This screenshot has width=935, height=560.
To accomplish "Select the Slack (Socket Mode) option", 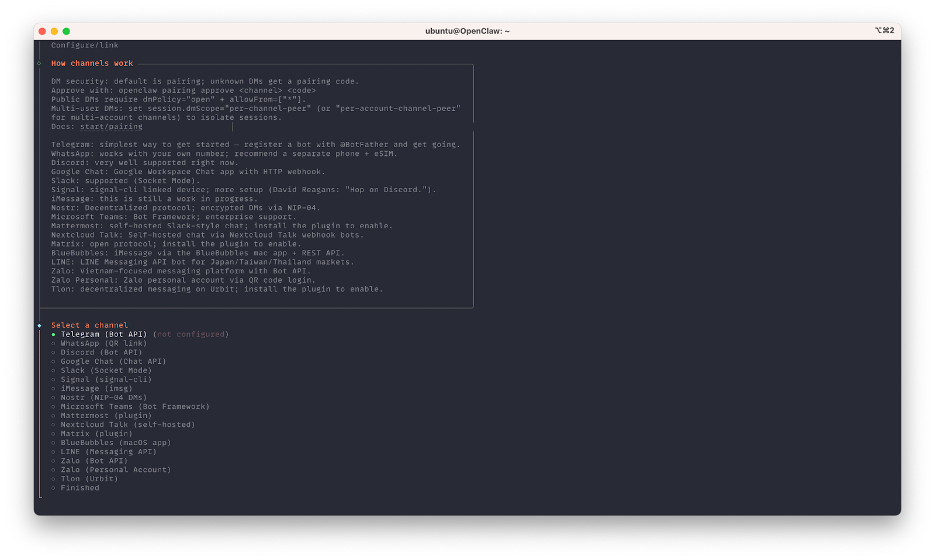I will (106, 370).
